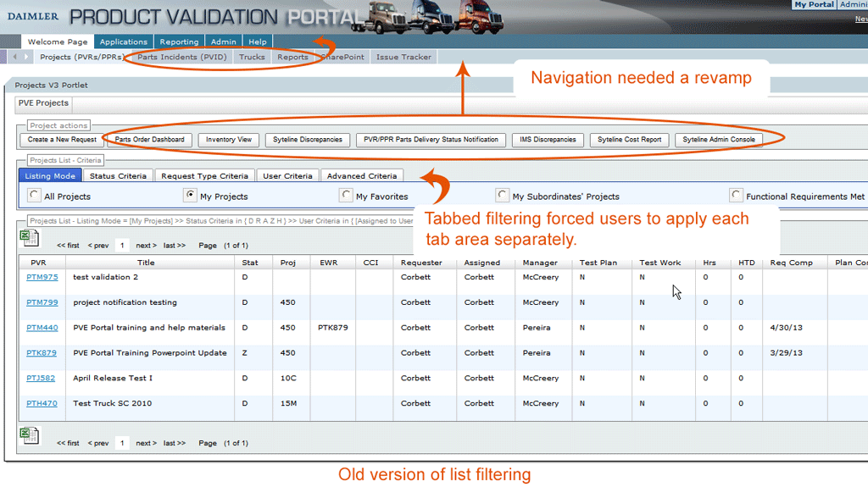Click the right tab-scroll arrow
This screenshot has height=487, width=868.
coord(26,57)
